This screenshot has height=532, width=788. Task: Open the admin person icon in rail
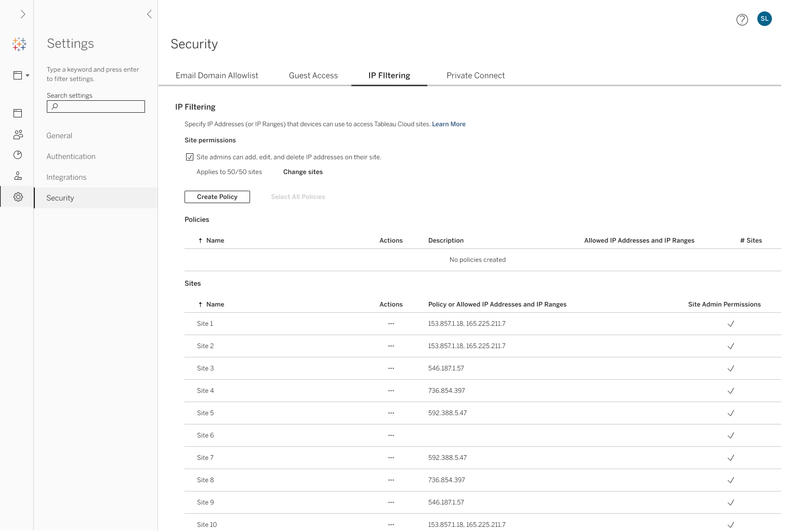pyautogui.click(x=18, y=176)
